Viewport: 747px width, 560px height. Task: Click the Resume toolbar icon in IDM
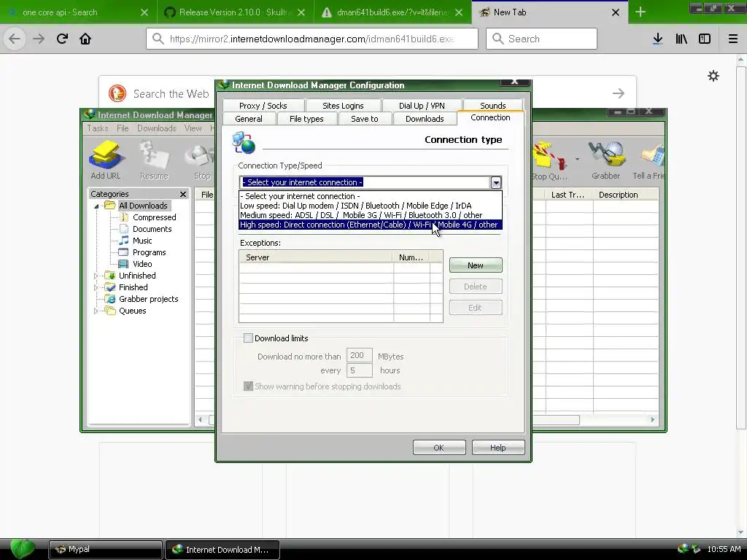154,160
